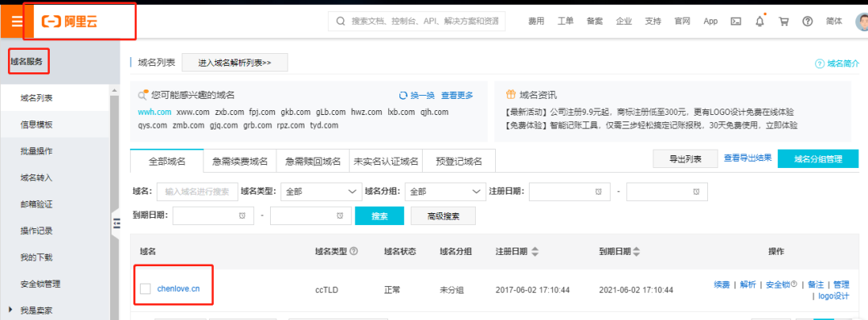Click the 搜索 button
The image size is (868, 320).
[x=379, y=215]
